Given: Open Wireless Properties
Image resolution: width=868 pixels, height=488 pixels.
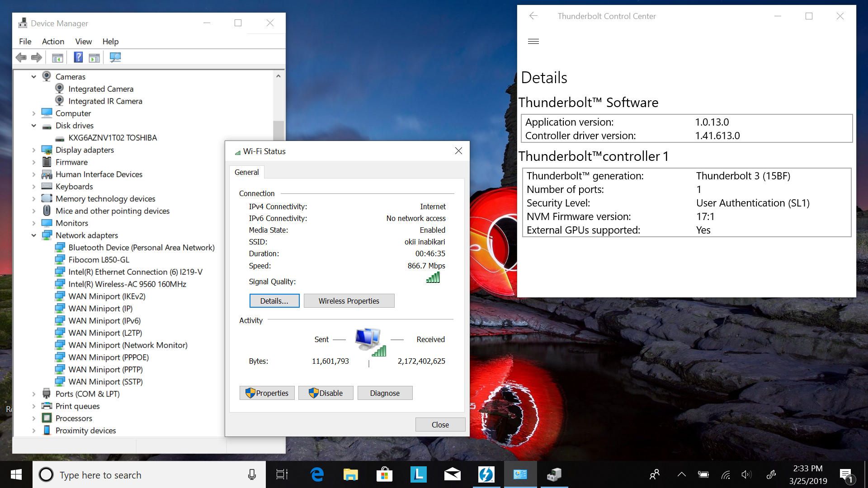Looking at the screenshot, I should [x=349, y=301].
